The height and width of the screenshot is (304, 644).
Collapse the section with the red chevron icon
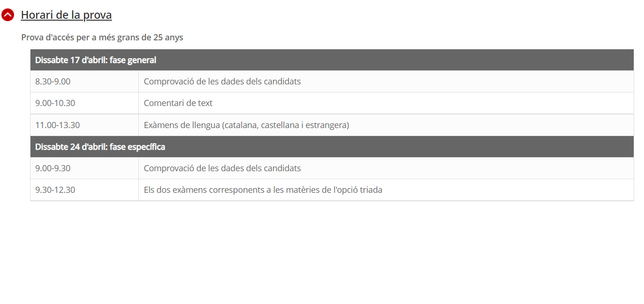[8, 15]
